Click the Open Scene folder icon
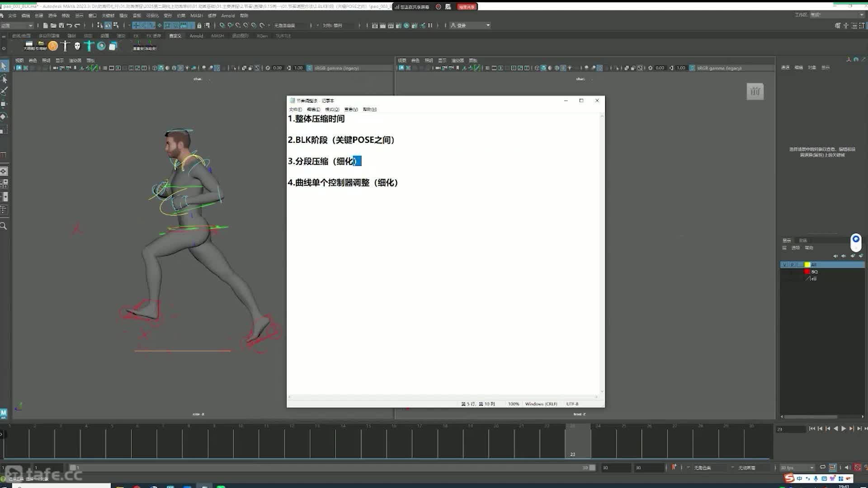The height and width of the screenshot is (488, 868). (53, 25)
